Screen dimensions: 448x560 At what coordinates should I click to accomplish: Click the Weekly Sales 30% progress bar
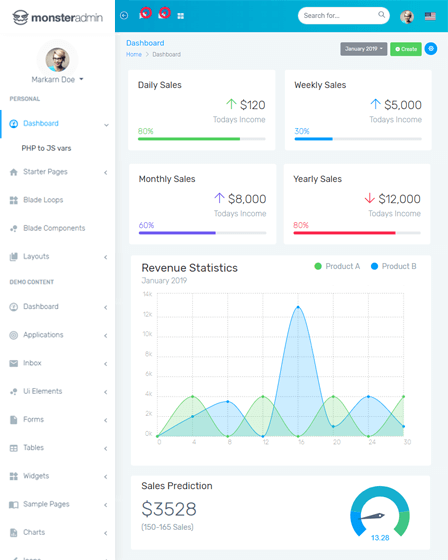358,139
